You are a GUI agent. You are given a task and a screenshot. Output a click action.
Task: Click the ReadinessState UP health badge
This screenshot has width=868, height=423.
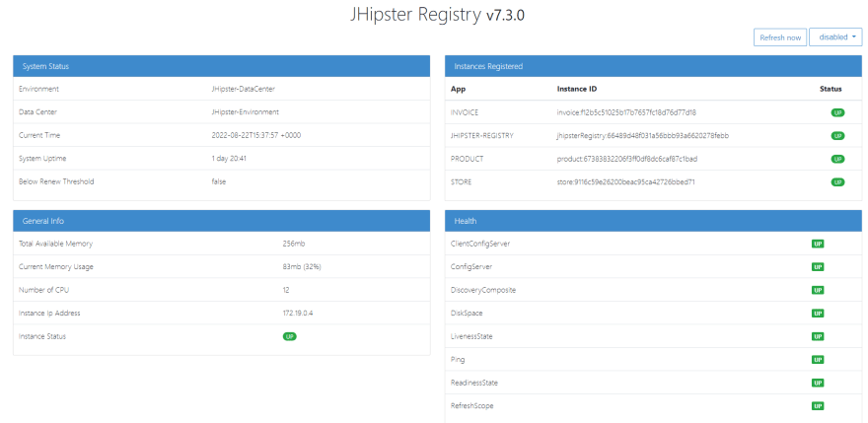(x=818, y=384)
